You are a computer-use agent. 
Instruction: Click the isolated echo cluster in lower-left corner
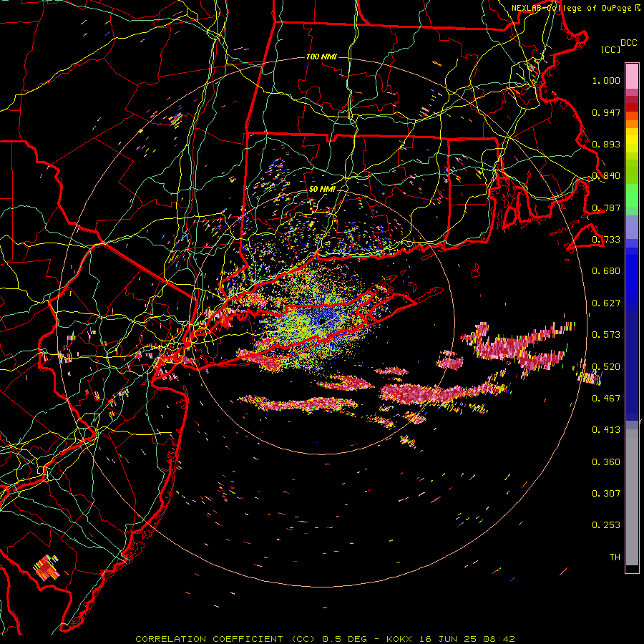pyautogui.click(x=47, y=567)
